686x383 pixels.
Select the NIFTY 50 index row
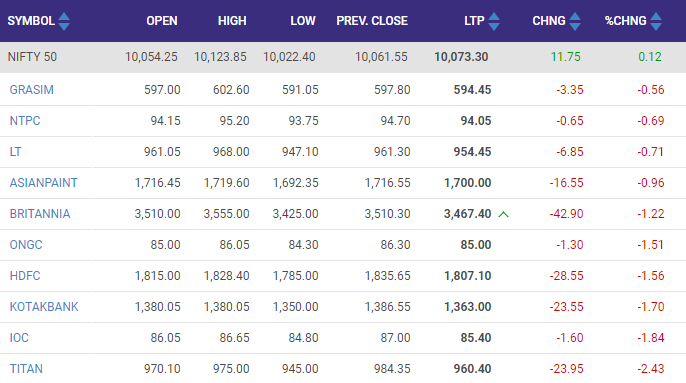point(343,57)
